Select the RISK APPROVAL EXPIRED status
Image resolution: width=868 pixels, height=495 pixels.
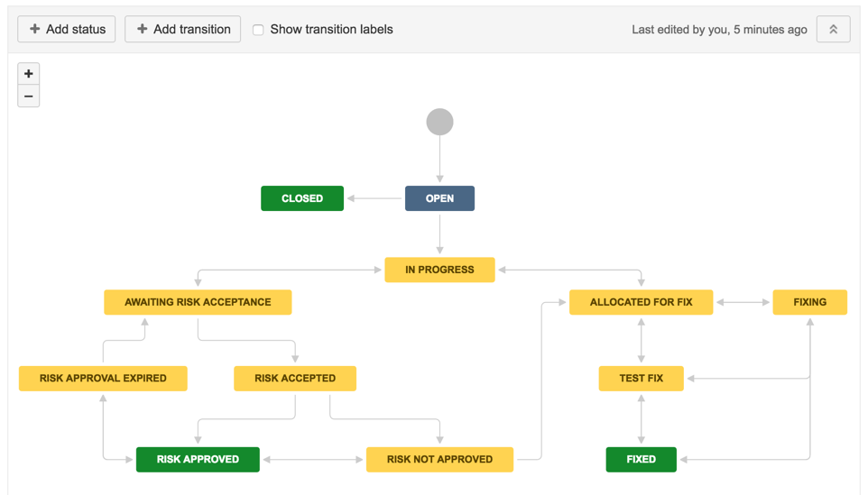(103, 379)
